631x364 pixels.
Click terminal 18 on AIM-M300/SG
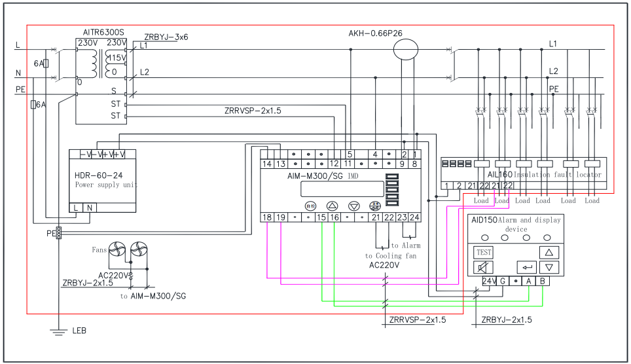point(267,217)
